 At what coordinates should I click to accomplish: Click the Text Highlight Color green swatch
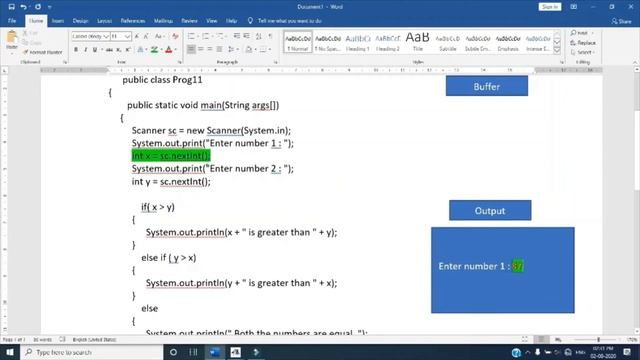[x=154, y=50]
